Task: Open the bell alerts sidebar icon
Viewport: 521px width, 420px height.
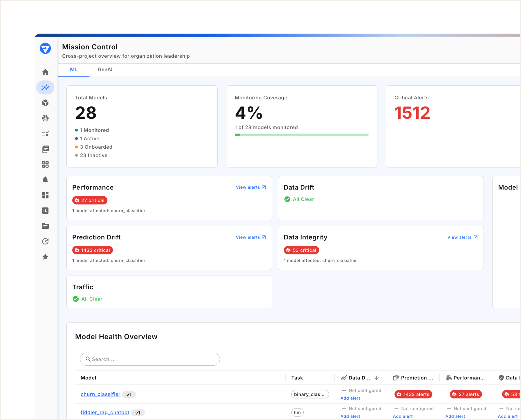Action: click(45, 180)
